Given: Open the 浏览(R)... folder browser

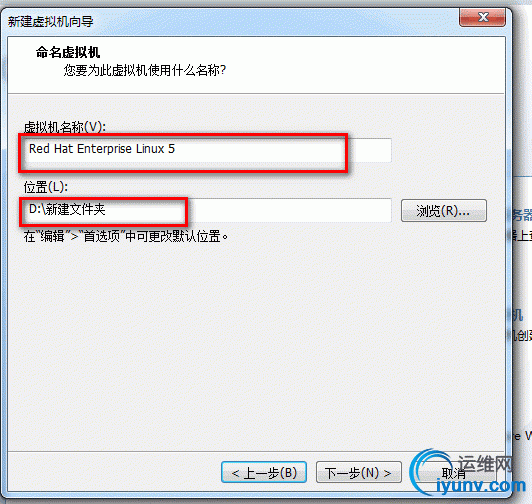Looking at the screenshot, I should tap(444, 211).
